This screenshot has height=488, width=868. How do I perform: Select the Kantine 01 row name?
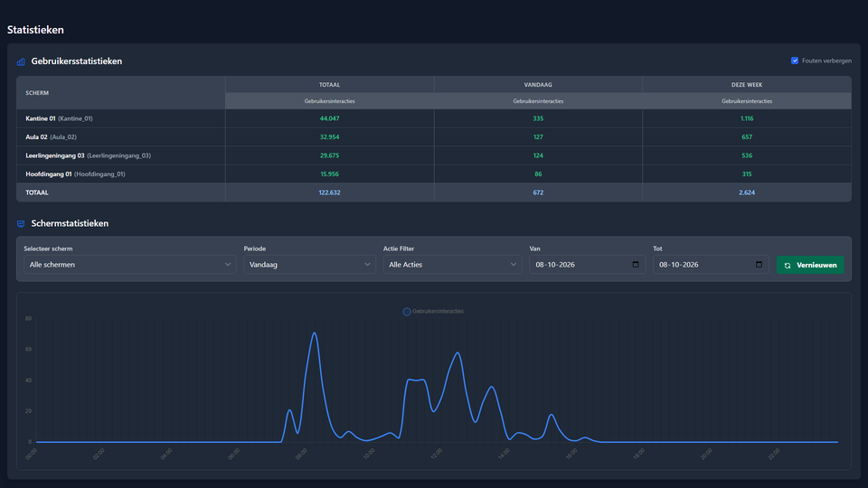coord(41,118)
